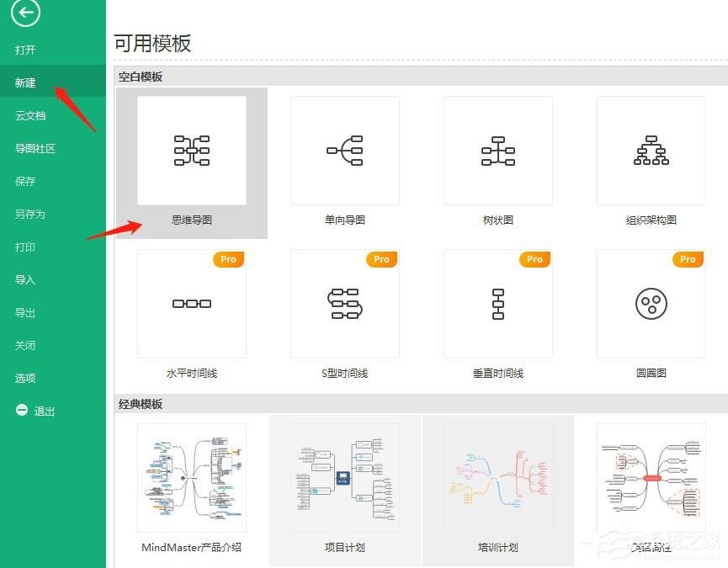Open the MindMaster产品介绍 classic template

point(191,477)
